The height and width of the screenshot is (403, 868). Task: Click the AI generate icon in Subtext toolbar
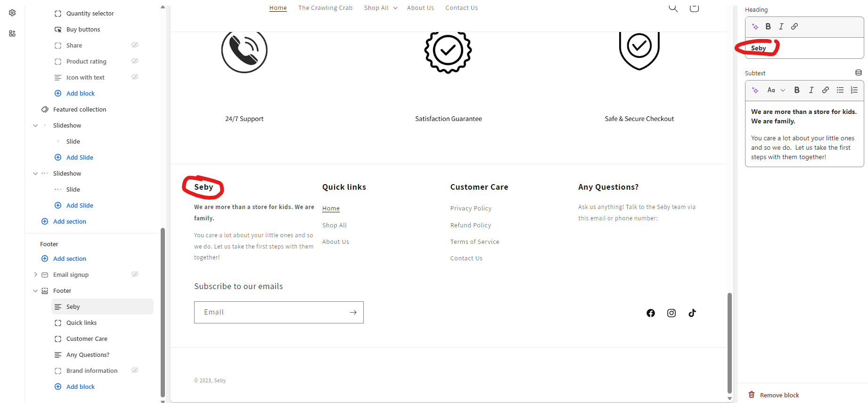[755, 90]
